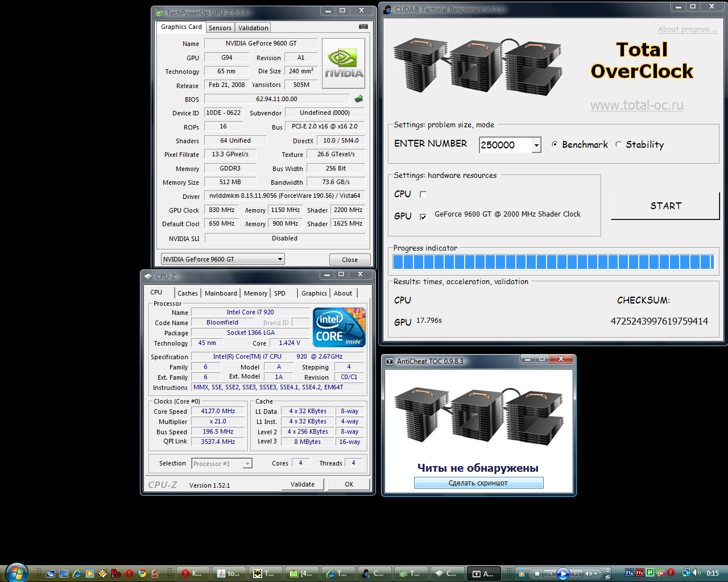Screen dimensions: 728x582
Task: Open the Windows Start orb
Action: coord(16,572)
